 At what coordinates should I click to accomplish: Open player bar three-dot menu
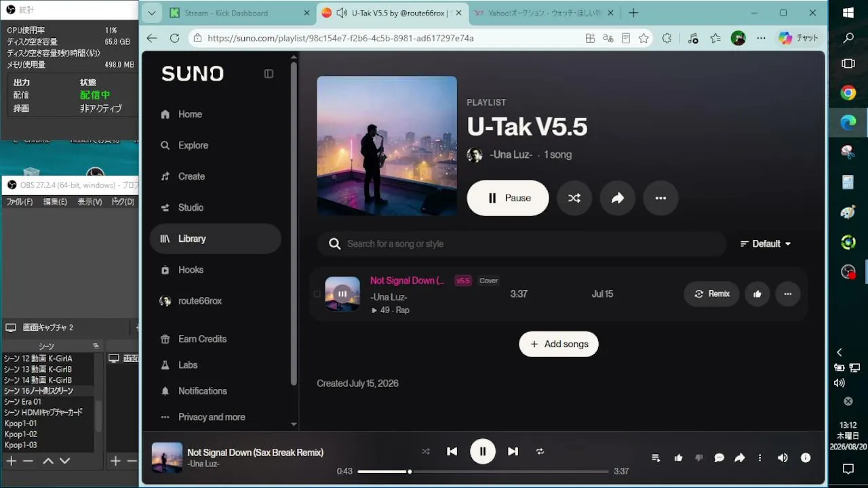[x=760, y=458]
